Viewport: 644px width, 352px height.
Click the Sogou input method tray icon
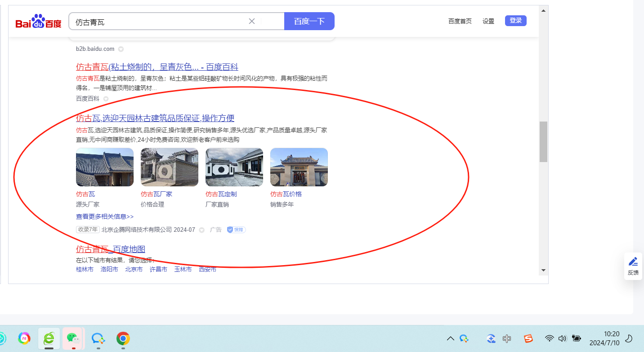pos(528,338)
